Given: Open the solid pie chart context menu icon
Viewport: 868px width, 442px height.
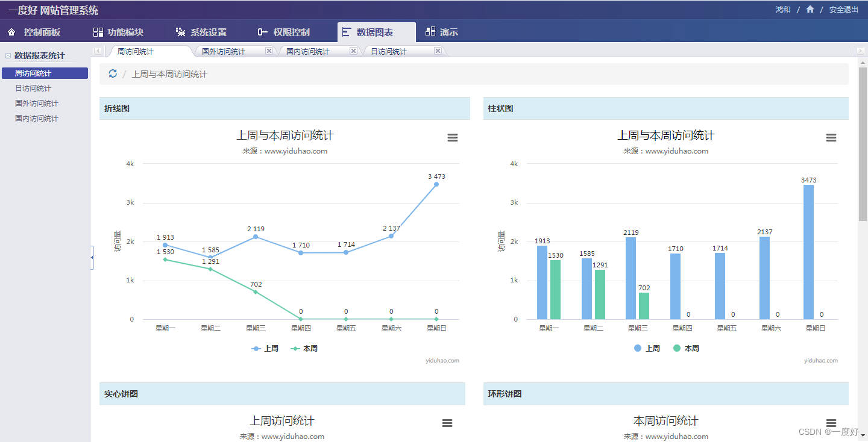Looking at the screenshot, I should [x=447, y=423].
